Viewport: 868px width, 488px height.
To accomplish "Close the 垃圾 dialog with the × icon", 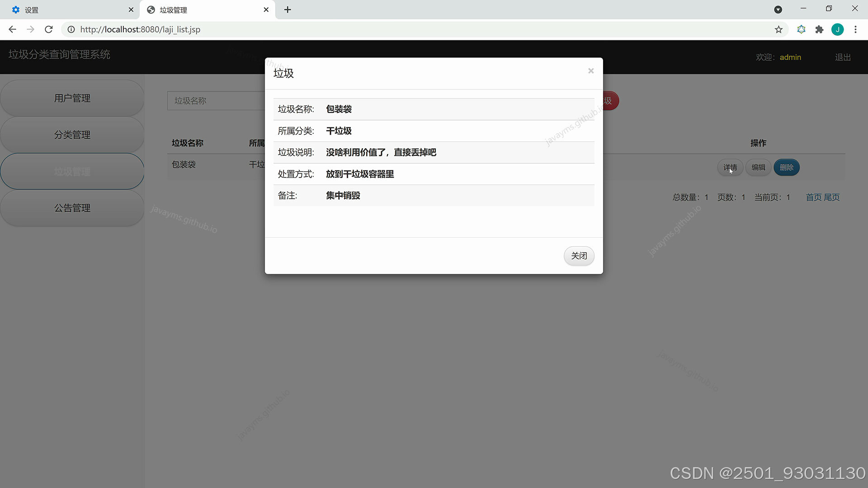I will pos(590,71).
